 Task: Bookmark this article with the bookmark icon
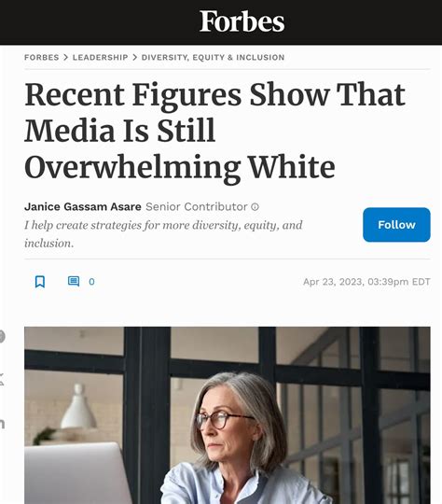40,282
